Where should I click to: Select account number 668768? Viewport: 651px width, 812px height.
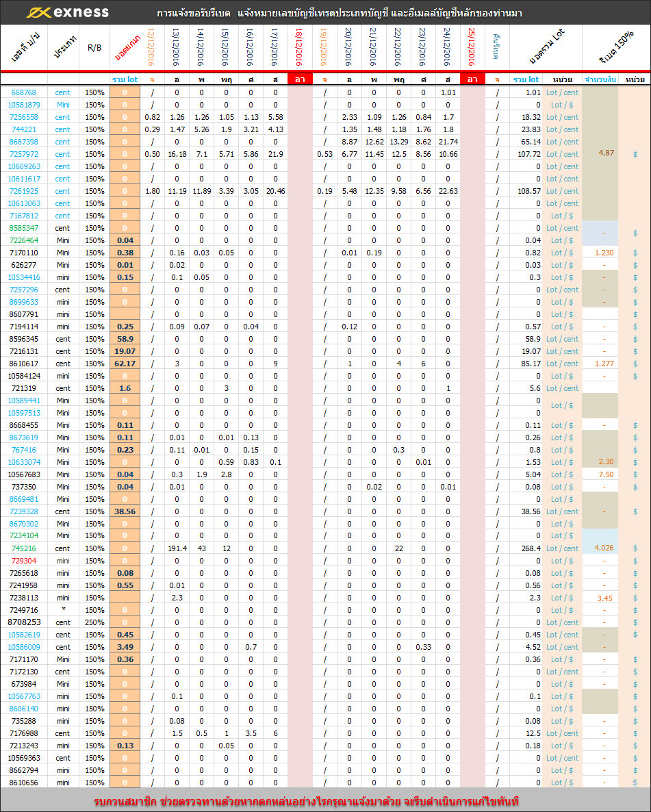24,92
